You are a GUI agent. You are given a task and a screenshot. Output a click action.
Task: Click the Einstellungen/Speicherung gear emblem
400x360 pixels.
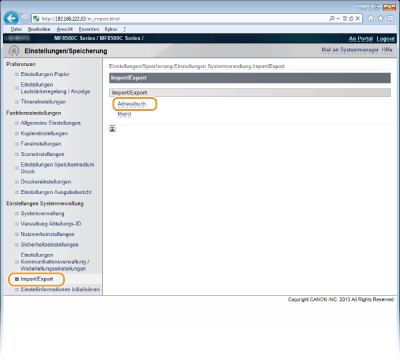tap(13, 51)
